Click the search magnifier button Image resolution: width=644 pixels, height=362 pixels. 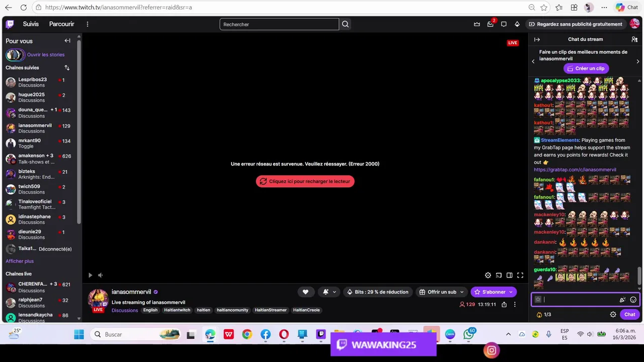tap(345, 24)
